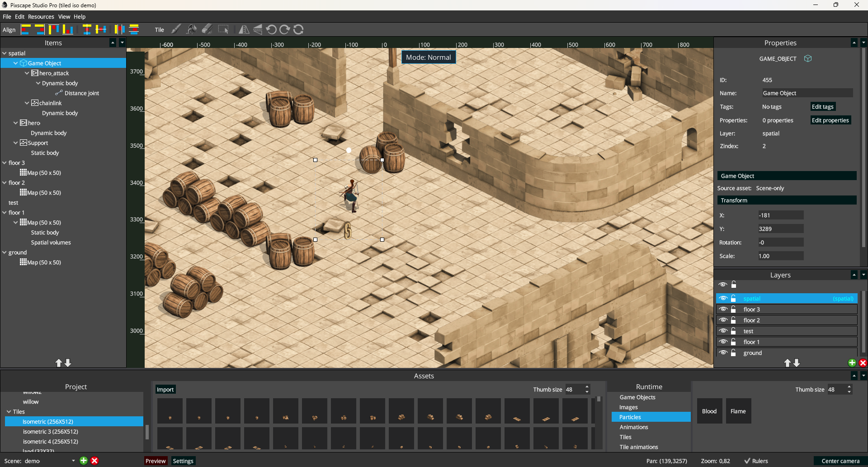The height and width of the screenshot is (467, 868).
Task: Collapse the floor 3 tree node
Action: pos(5,163)
